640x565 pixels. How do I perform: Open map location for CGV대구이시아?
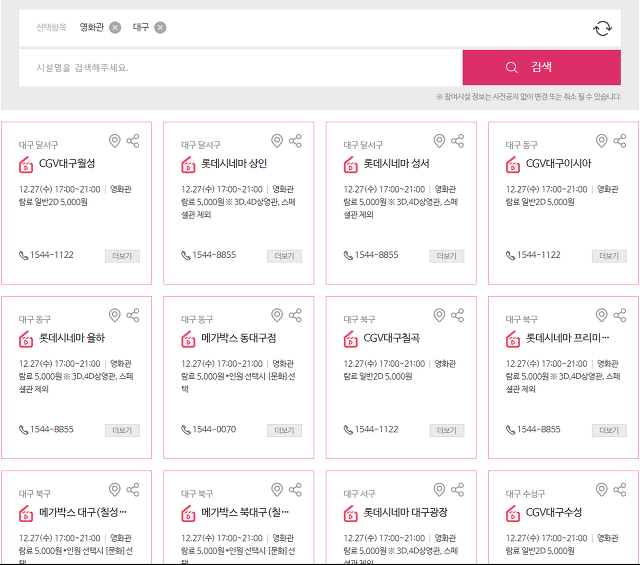tap(602, 141)
